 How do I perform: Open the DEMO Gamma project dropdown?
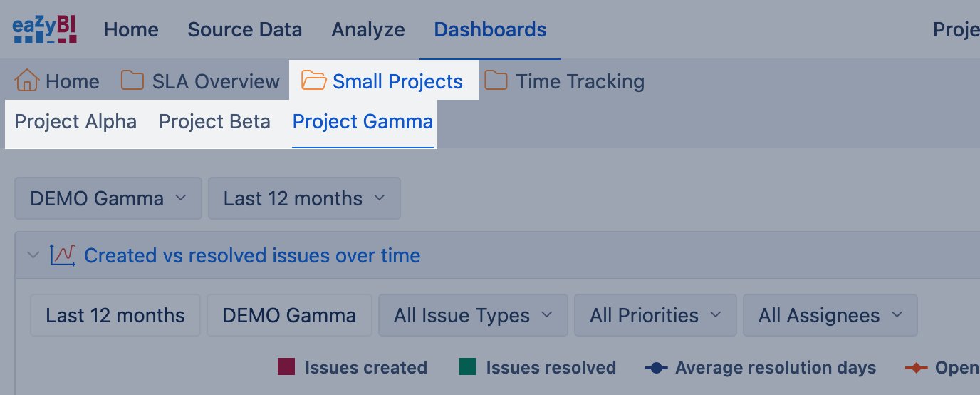pyautogui.click(x=108, y=198)
